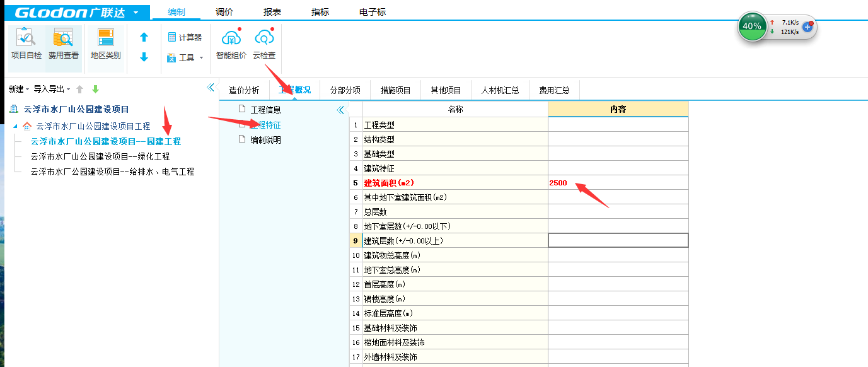Open the 工具 tools dropdown
868x367 pixels.
coord(185,57)
